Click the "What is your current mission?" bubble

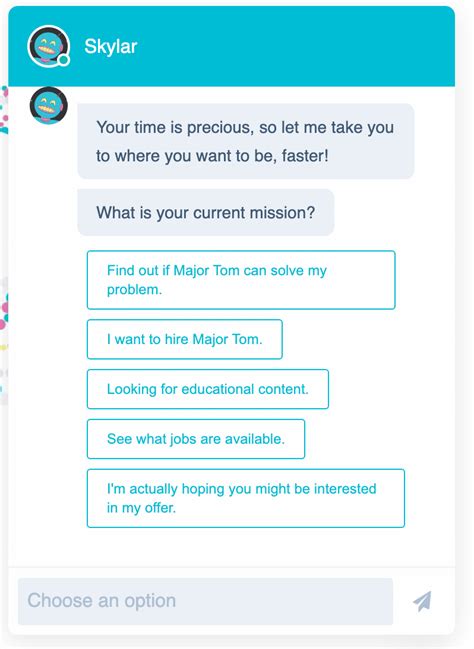206,212
